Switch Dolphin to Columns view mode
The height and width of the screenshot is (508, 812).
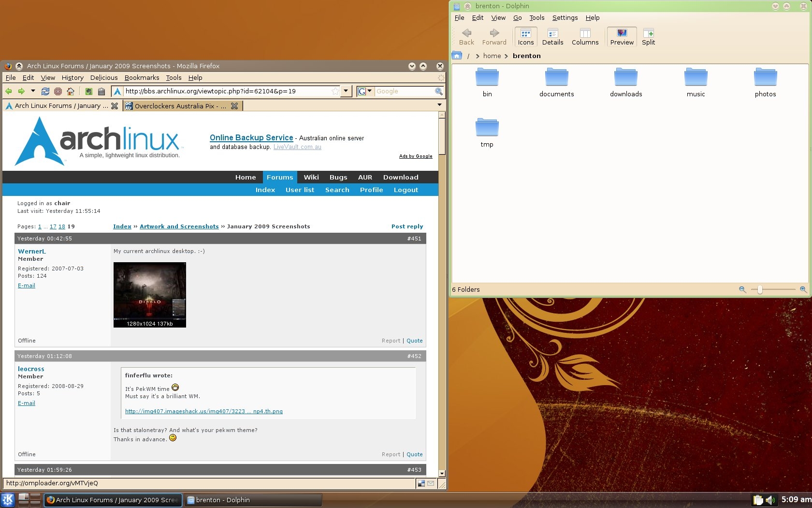(x=585, y=37)
